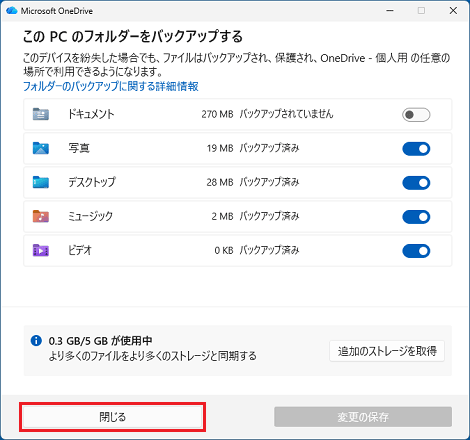Click the ミュージック folder icon
Viewport: 470px width, 440px height.
41,216
